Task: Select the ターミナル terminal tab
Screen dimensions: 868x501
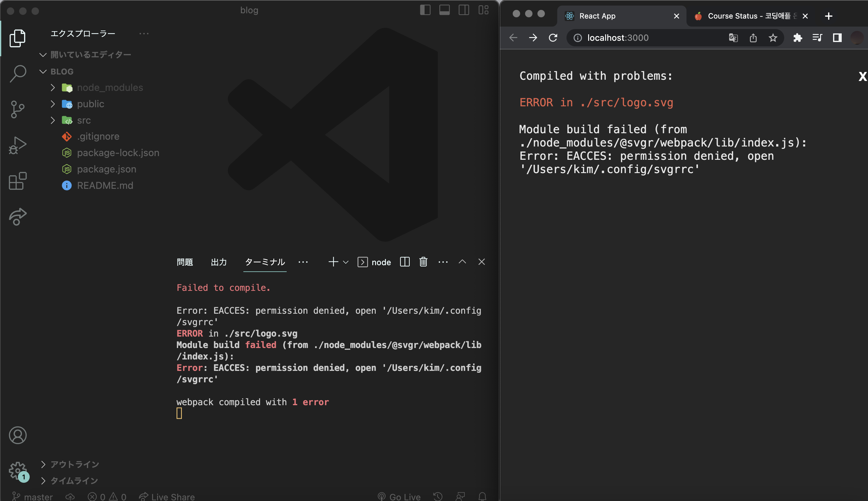Action: point(265,262)
